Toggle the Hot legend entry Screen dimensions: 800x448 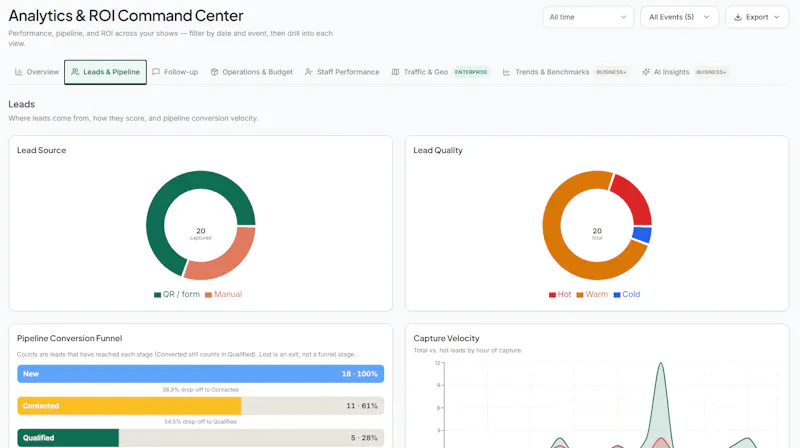pos(560,294)
